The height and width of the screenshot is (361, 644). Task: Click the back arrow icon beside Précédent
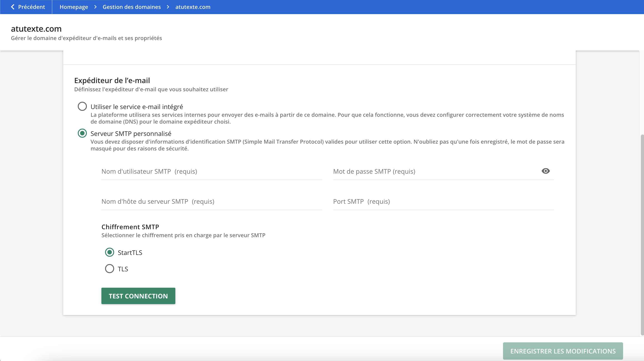[13, 7]
